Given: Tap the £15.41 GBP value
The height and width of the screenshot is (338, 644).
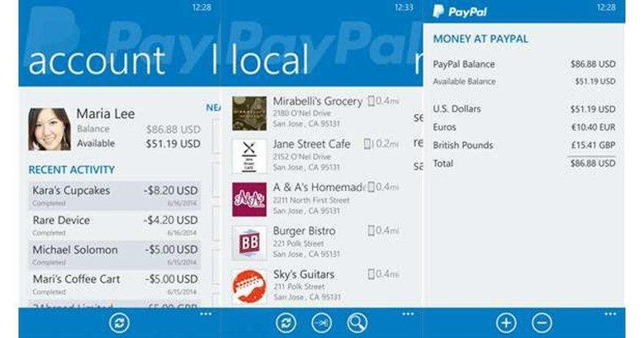Looking at the screenshot, I should tap(594, 145).
